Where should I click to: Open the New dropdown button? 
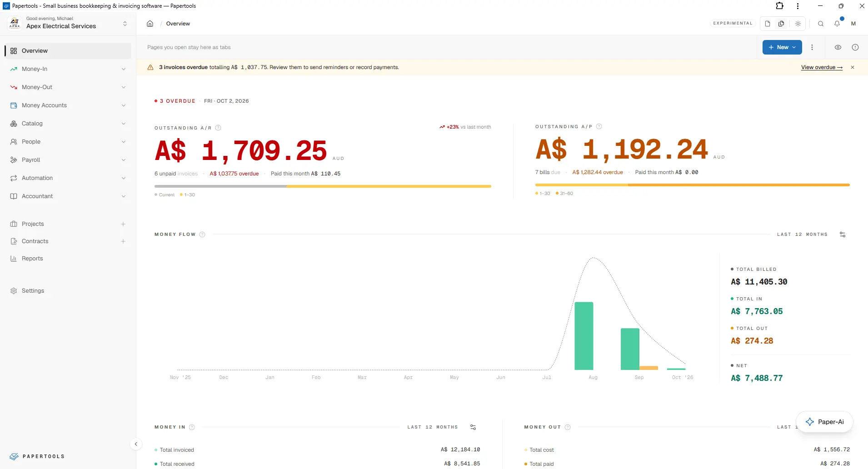coord(782,47)
